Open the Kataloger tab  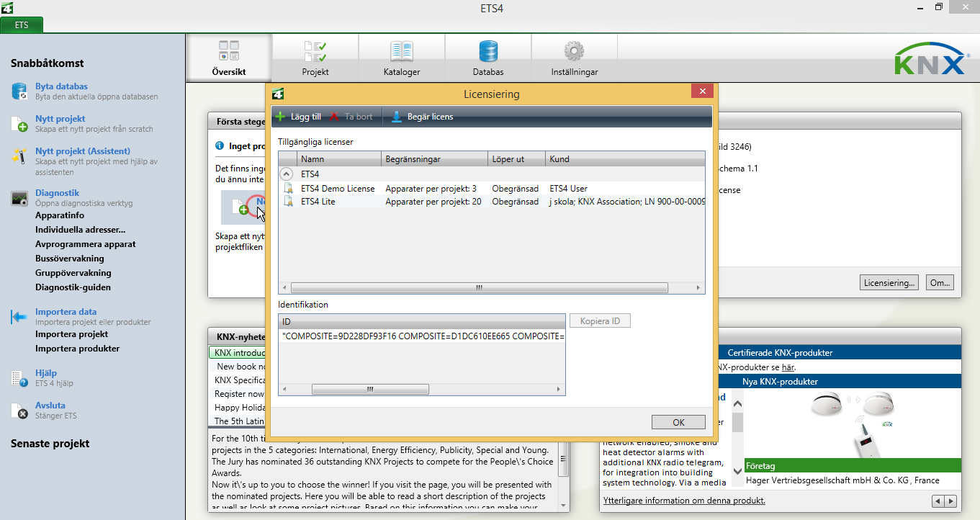[x=402, y=58]
